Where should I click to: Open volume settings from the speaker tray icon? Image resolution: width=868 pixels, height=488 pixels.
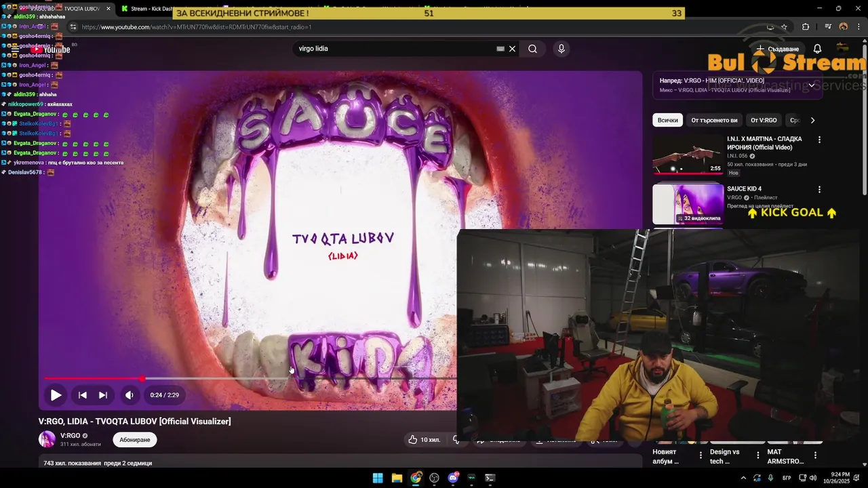tap(812, 478)
